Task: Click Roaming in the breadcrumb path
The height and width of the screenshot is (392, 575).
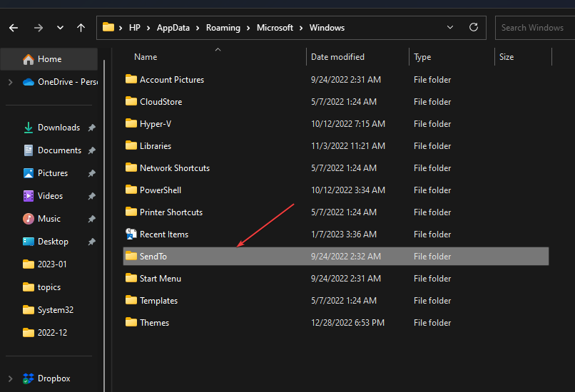Action: [225, 28]
